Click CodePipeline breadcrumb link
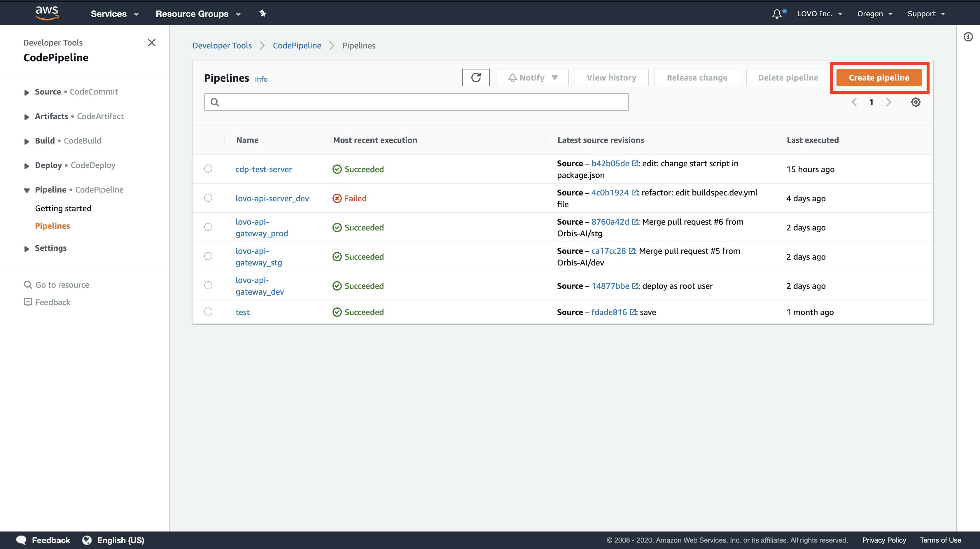The height and width of the screenshot is (549, 980). [x=297, y=45]
